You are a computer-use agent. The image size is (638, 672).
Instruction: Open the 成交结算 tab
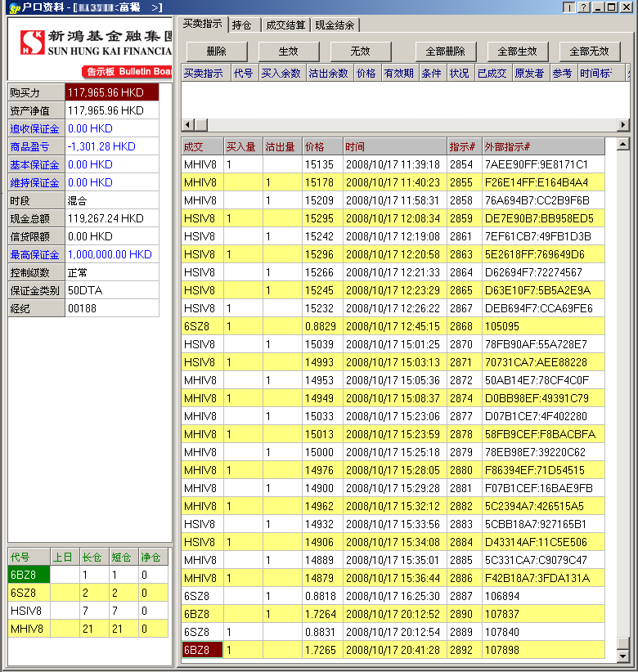click(285, 25)
